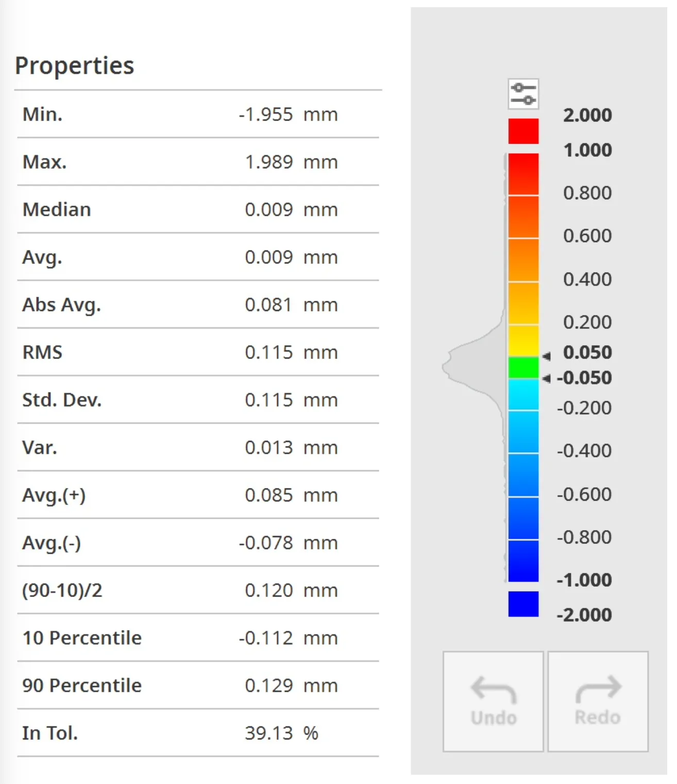Click the cyan color band near -0.200

pos(523,395)
